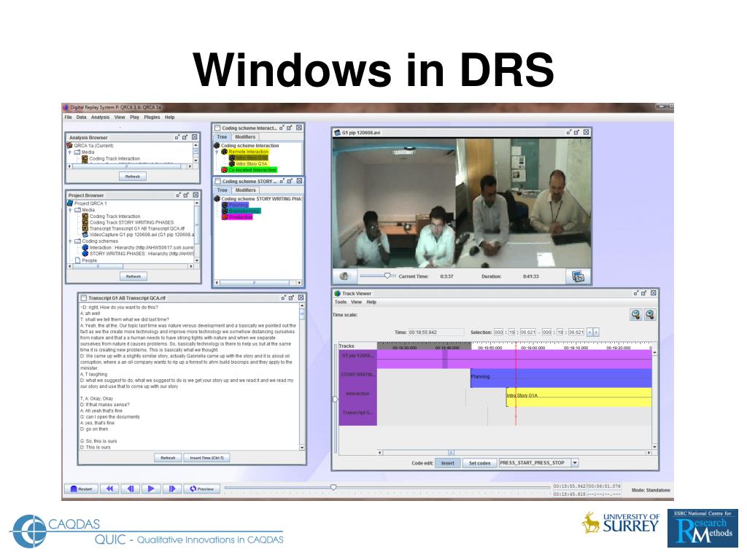Viewport: 747px width, 560px height.
Task: Click the step backward button
Action: pos(131,489)
